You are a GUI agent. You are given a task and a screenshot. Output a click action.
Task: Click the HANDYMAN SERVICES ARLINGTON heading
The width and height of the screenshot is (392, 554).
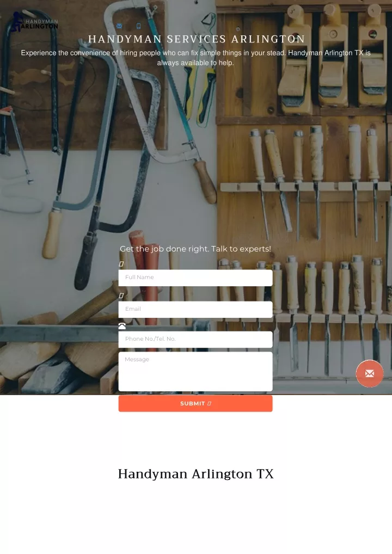coord(197,39)
